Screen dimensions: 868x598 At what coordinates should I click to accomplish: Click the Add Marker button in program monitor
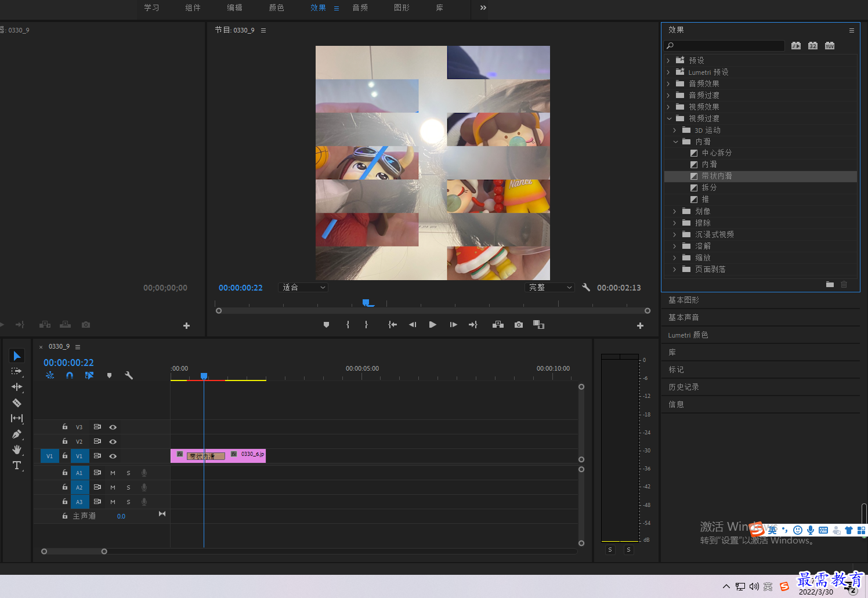(x=327, y=325)
